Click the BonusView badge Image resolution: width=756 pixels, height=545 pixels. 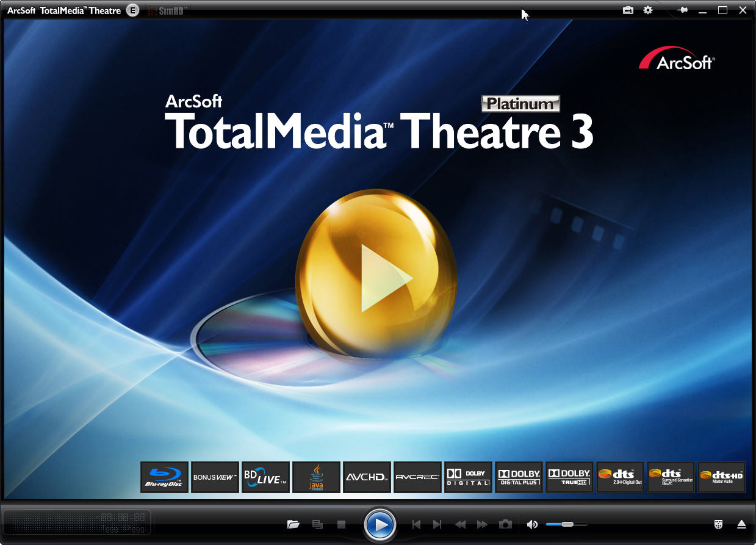pyautogui.click(x=215, y=477)
